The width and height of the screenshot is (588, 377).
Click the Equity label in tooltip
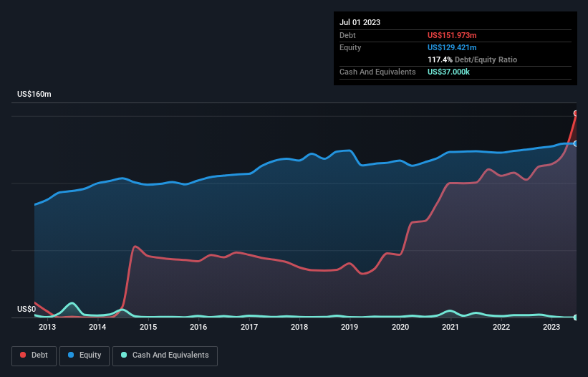point(350,47)
